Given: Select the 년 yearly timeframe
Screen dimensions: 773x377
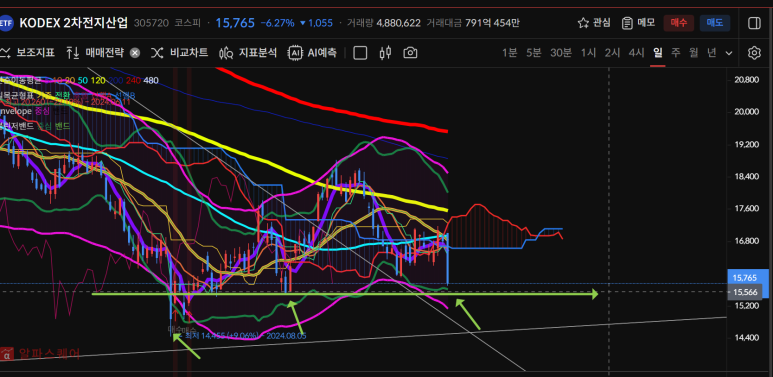Looking at the screenshot, I should tap(711, 53).
